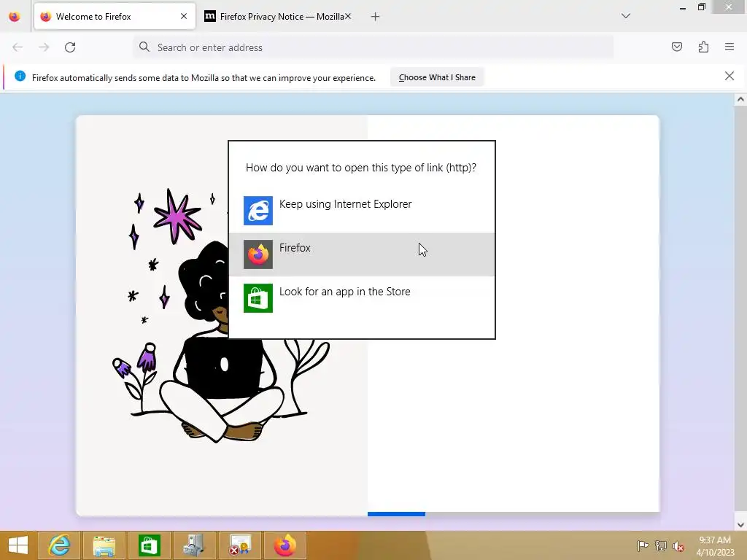The height and width of the screenshot is (560, 747).
Task: Click the page scrollbar down arrow
Action: 740,525
